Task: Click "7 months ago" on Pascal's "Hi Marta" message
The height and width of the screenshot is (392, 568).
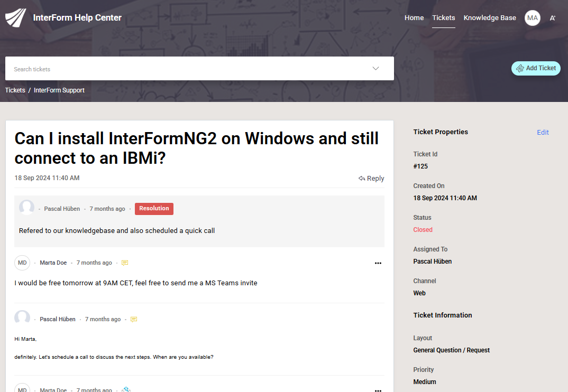Action: (x=103, y=319)
